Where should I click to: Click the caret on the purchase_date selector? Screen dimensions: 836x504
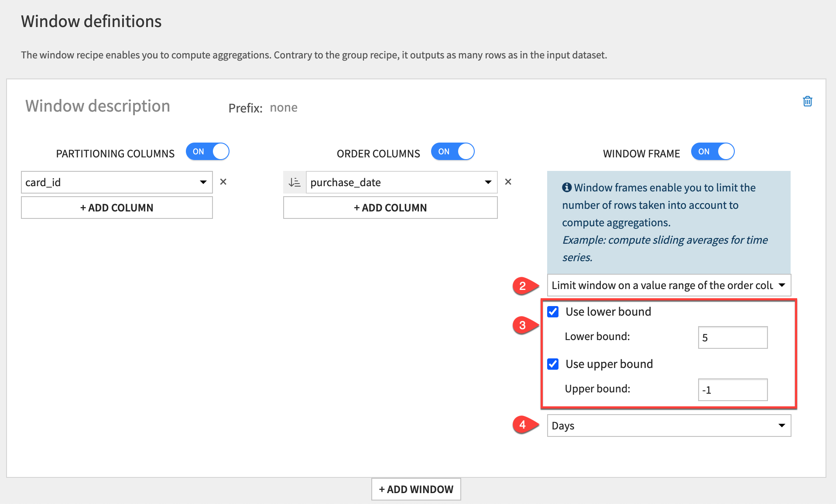point(488,182)
